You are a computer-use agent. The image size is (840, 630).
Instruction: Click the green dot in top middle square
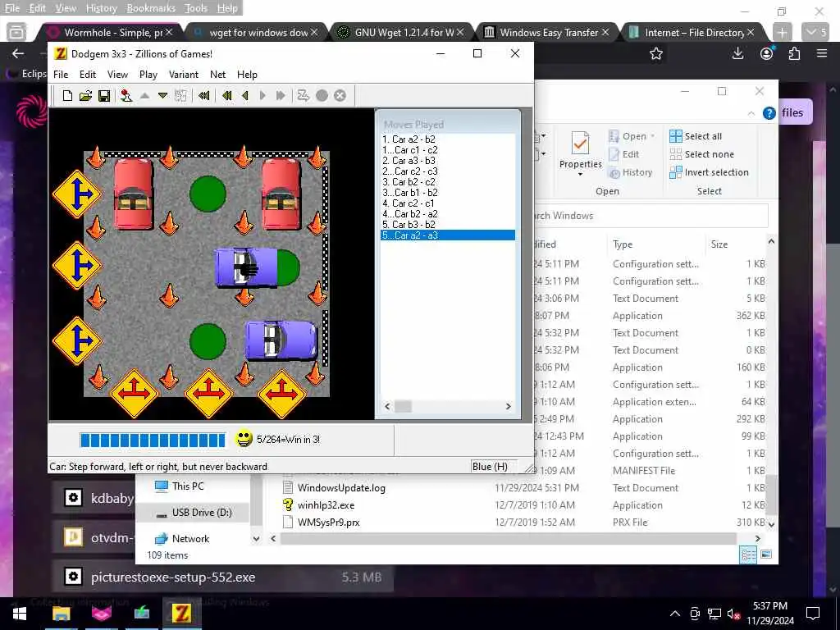208,194
